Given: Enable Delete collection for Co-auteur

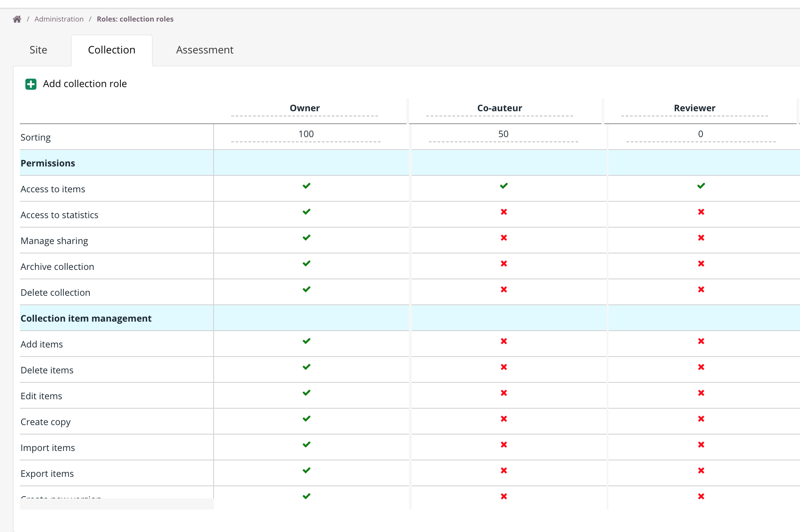Looking at the screenshot, I should pyautogui.click(x=504, y=289).
